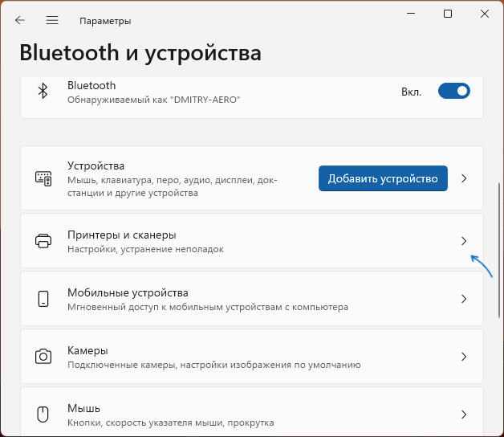The image size is (504, 437).
Task: Click Добавить устройство button
Action: click(x=383, y=178)
